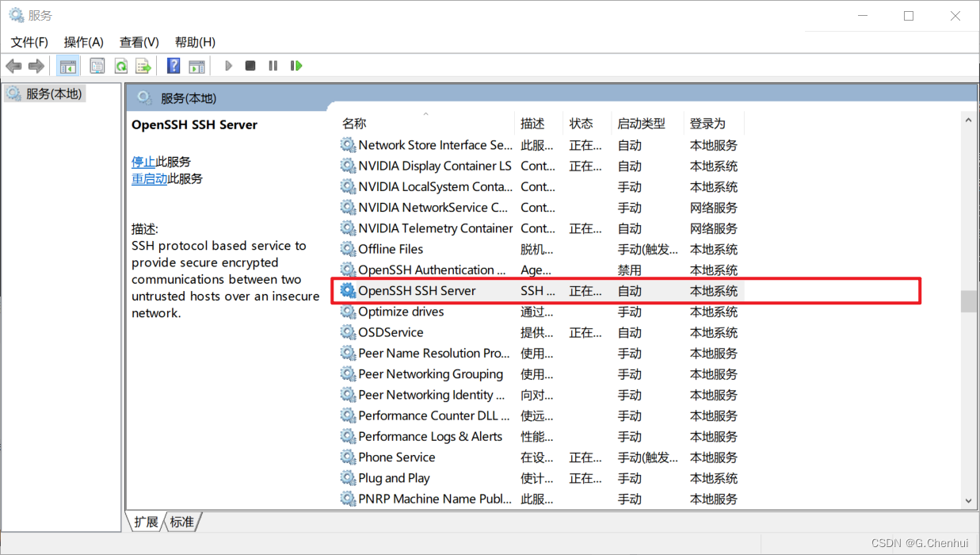Viewport: 980px width, 555px height.
Task: Open the 帮助(H) menu
Action: 195,42
